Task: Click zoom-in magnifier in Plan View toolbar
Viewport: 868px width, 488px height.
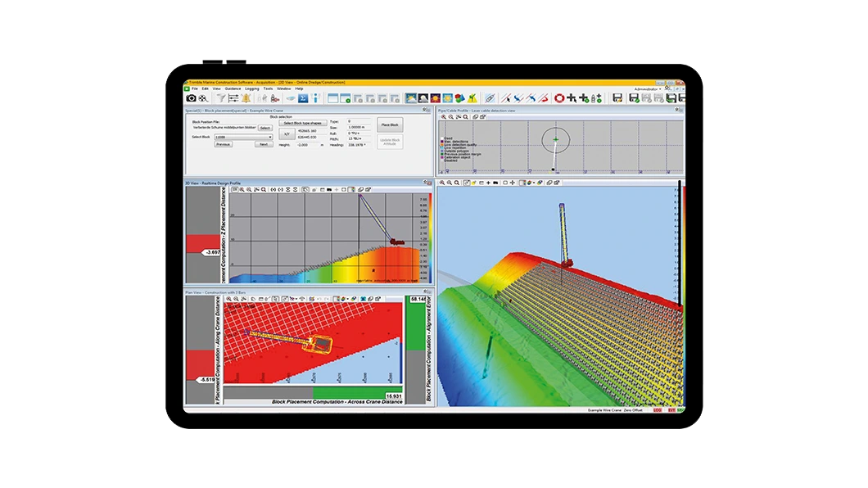Action: 228,299
